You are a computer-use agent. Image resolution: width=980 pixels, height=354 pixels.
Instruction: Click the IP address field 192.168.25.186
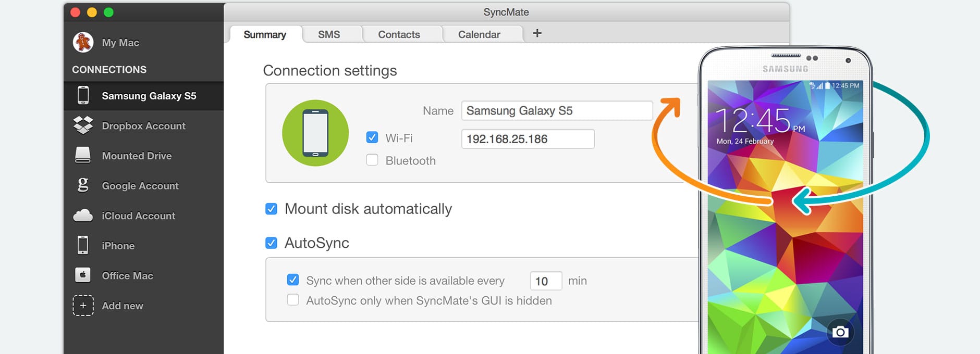(528, 139)
